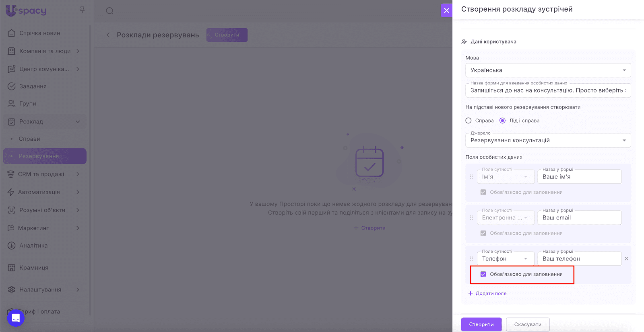This screenshot has width=644, height=332.
Task: Open the chat support bubble
Action: [16, 318]
